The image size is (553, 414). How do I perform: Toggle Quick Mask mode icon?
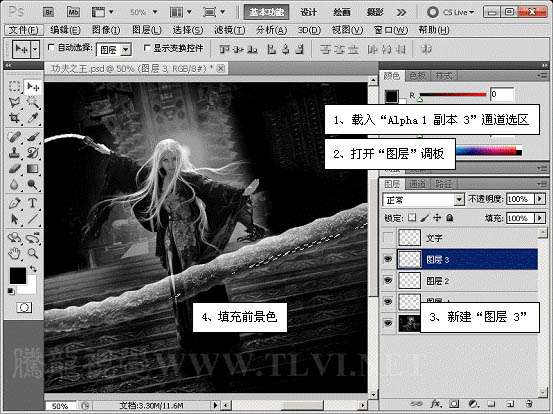point(24,308)
